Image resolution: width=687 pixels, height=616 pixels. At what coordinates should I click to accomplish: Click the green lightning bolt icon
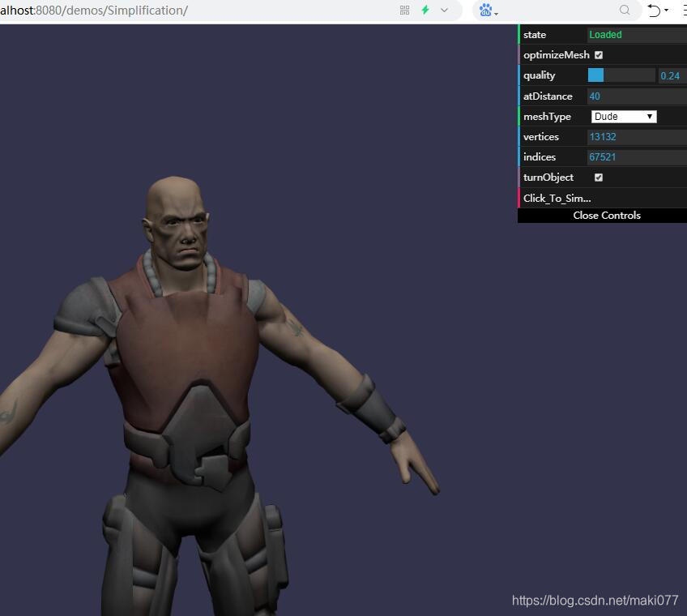coord(425,10)
